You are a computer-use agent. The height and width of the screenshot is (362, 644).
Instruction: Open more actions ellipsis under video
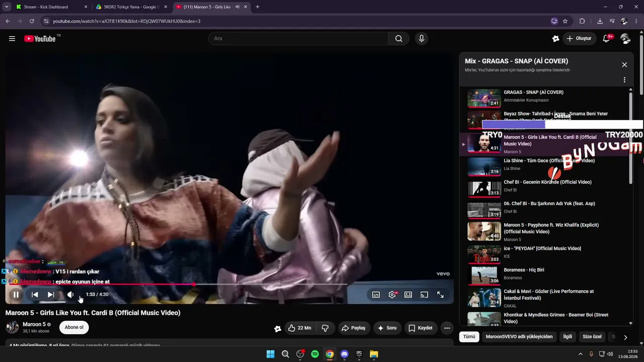pos(447,328)
